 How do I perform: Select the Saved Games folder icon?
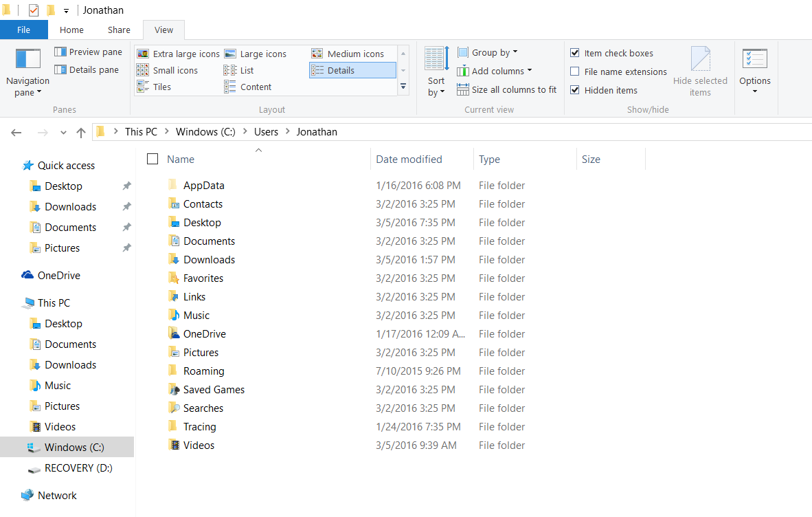point(174,389)
